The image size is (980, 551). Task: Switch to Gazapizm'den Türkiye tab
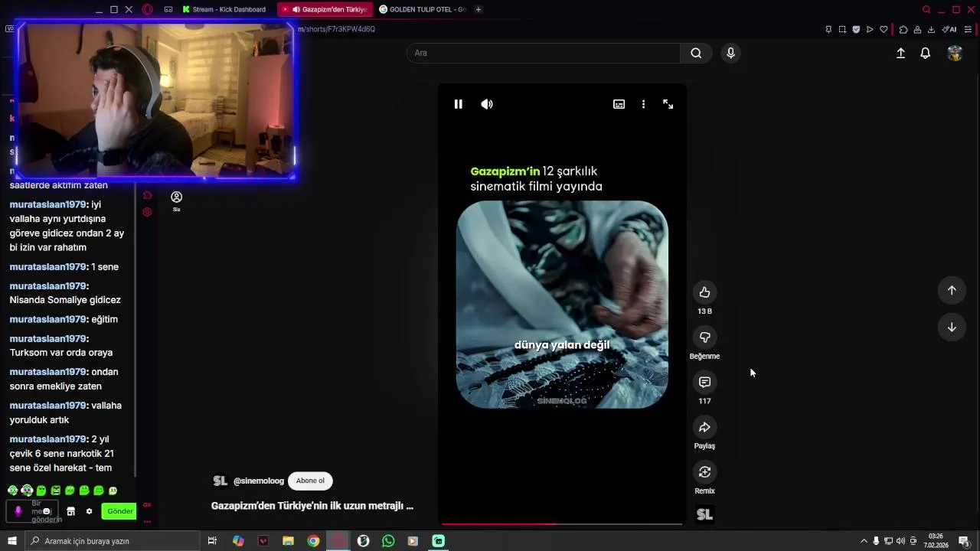point(326,9)
